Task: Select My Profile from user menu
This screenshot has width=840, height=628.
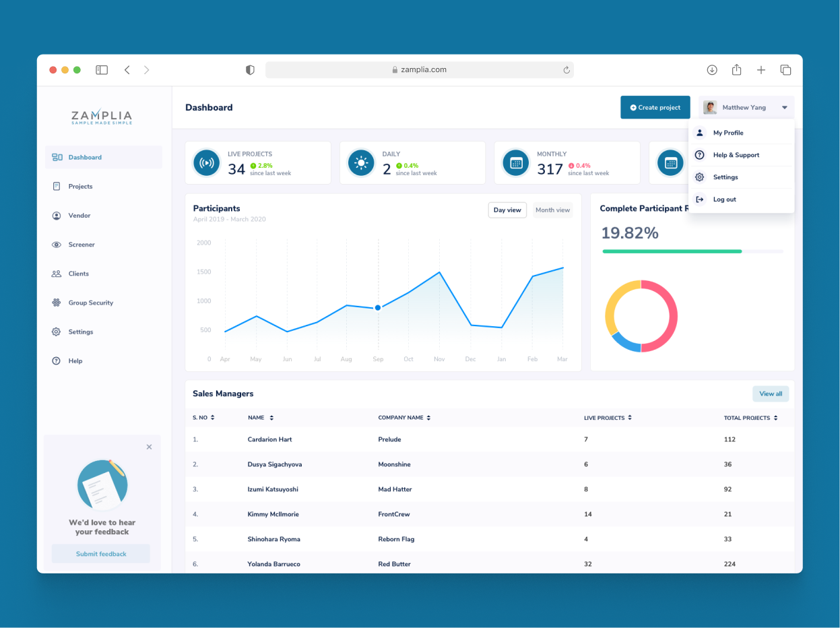Action: click(x=728, y=133)
